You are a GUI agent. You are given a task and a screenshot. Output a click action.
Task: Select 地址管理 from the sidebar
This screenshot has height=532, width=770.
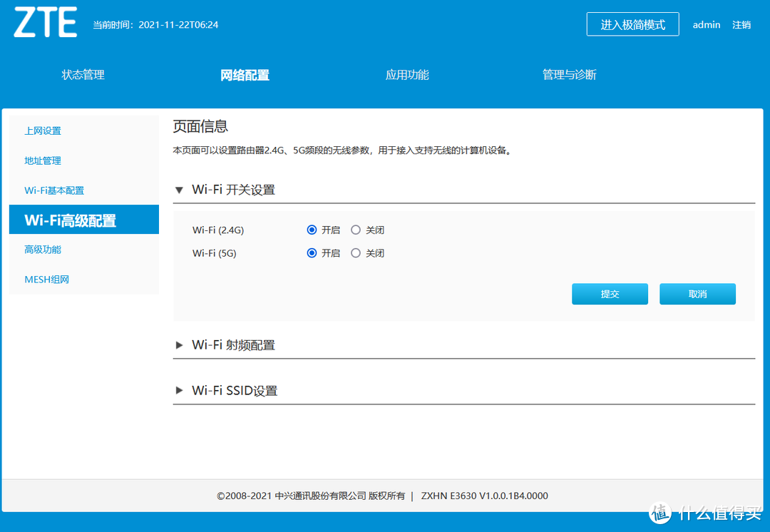[x=42, y=160]
